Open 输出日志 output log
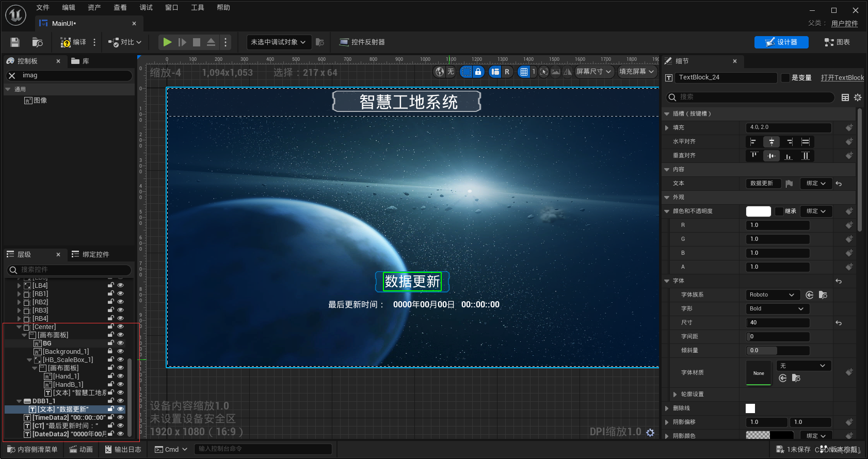Screen dimensions: 868x459 click(123, 450)
